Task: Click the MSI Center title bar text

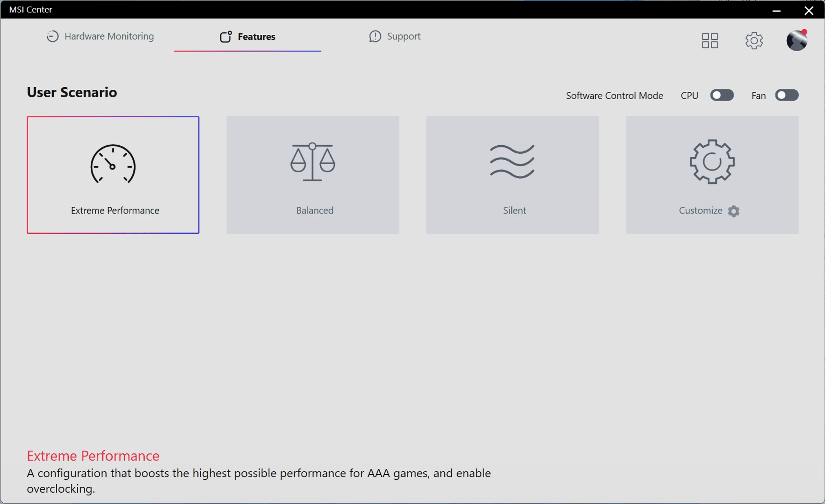Action: click(x=31, y=9)
